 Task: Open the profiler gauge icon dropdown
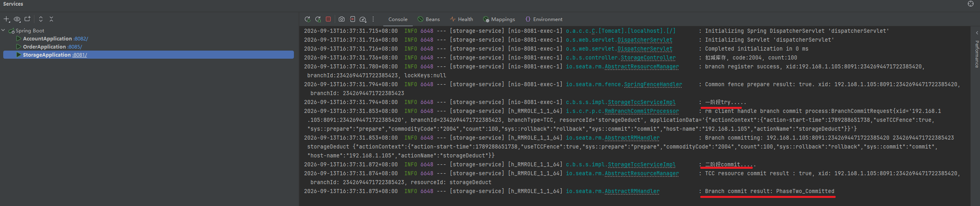[363, 19]
